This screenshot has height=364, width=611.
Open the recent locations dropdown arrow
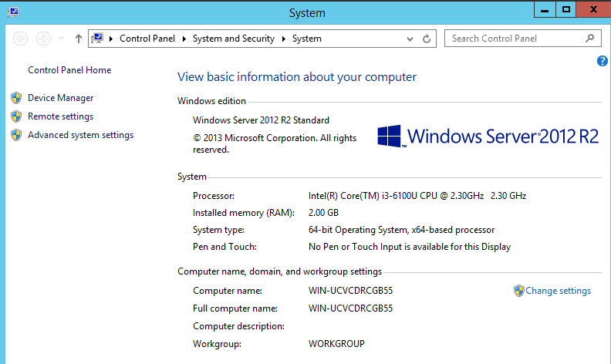[61, 39]
